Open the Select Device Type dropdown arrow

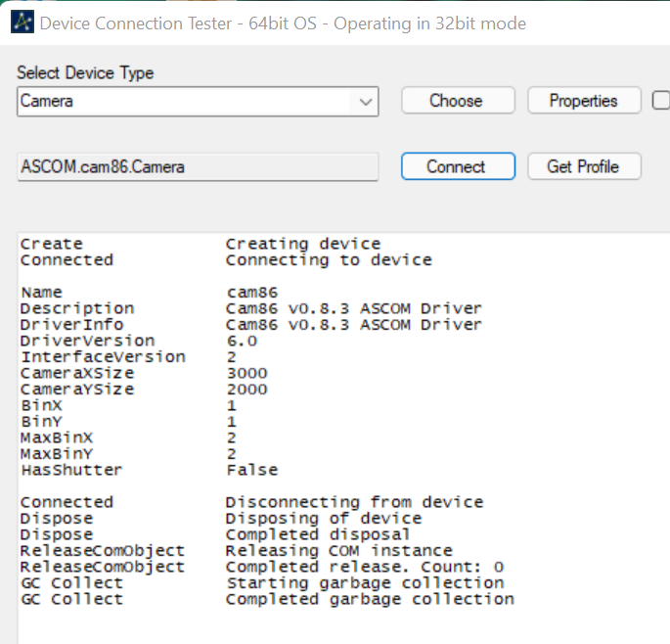pos(366,102)
